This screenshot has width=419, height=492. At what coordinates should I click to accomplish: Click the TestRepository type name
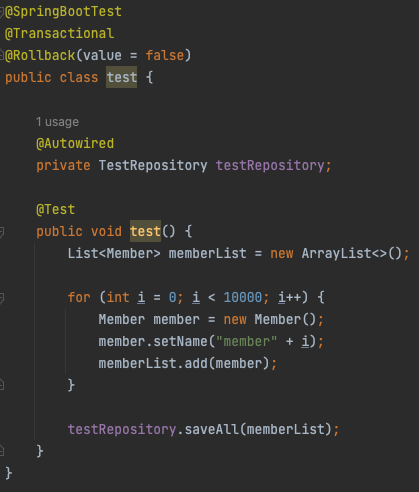(153, 166)
